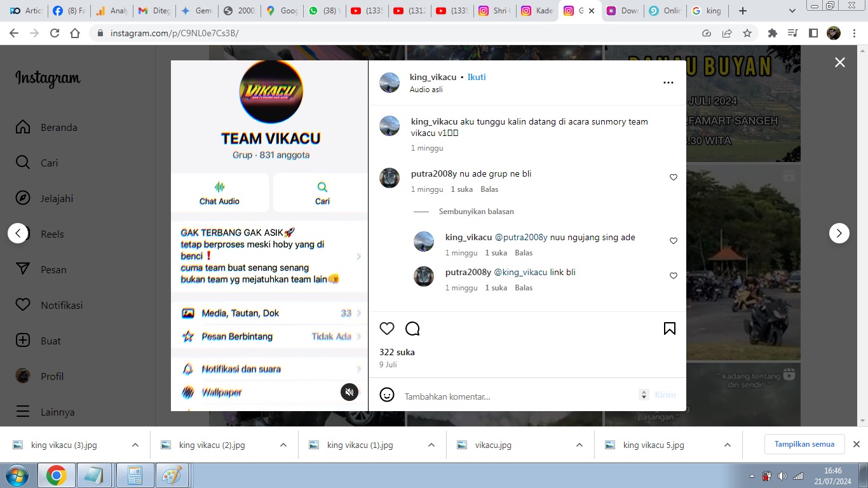Go back with browser back arrow
The width and height of the screenshot is (868, 488).
[14, 33]
